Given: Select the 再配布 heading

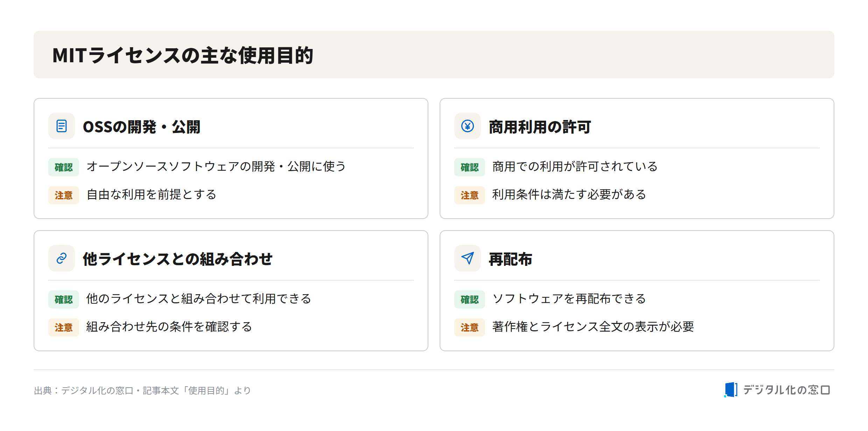Looking at the screenshot, I should coord(510,259).
